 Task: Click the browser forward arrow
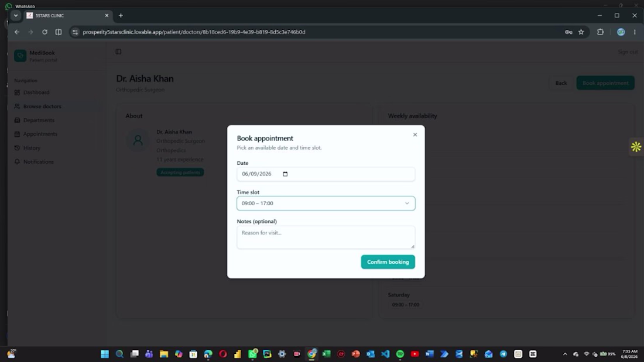pyautogui.click(x=31, y=32)
